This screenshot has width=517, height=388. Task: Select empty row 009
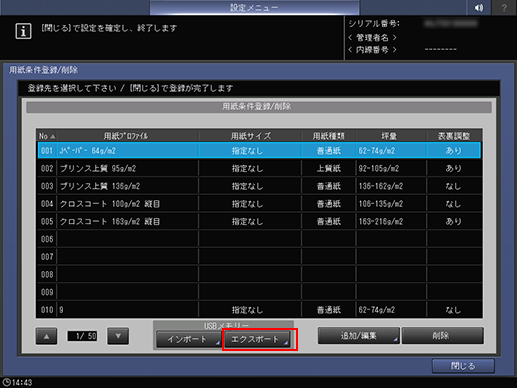tap(259, 292)
